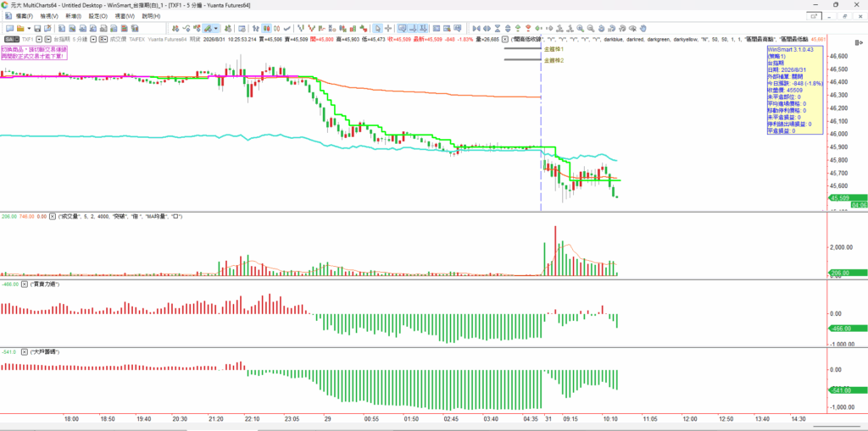Activate the crosshair cursor tool
The width and height of the screenshot is (868, 431).
[388, 28]
